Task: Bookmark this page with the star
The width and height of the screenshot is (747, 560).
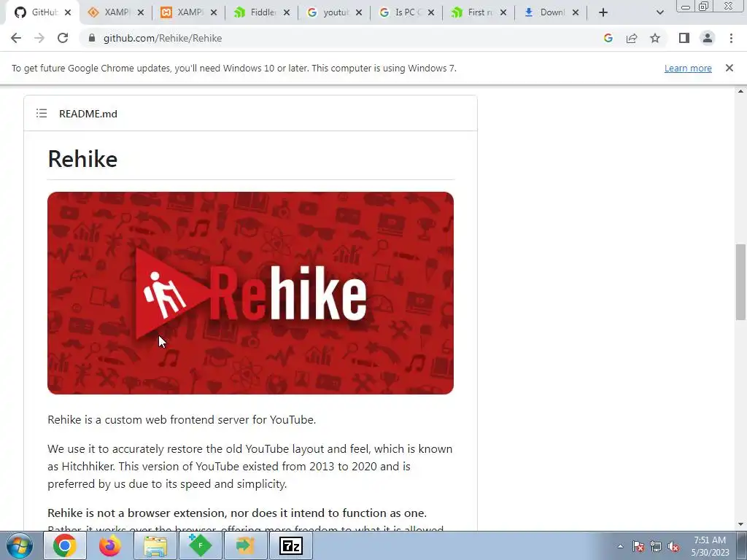Action: (x=655, y=38)
